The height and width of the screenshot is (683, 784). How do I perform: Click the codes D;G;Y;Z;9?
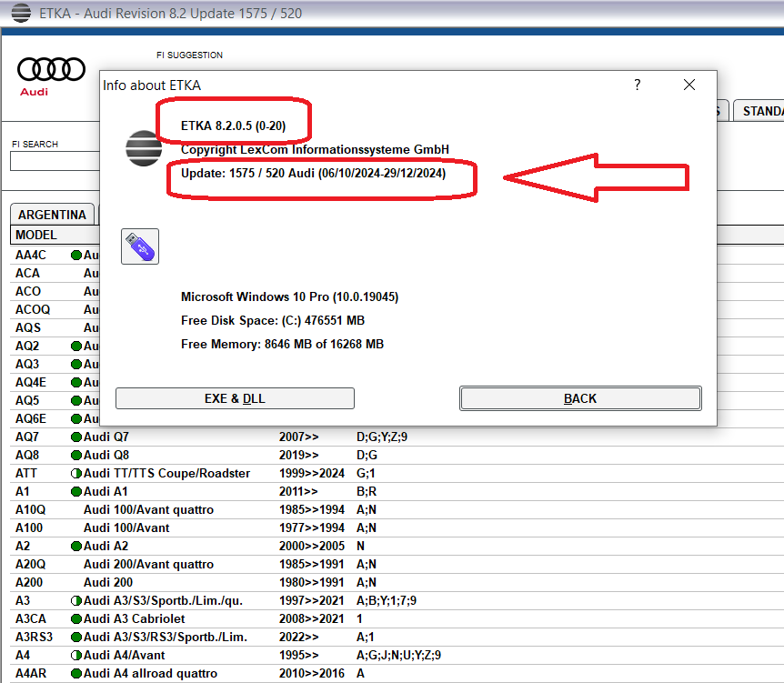click(x=382, y=437)
